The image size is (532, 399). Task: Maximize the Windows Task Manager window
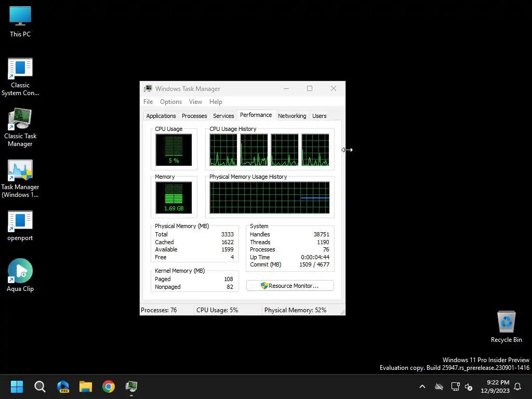pos(310,88)
